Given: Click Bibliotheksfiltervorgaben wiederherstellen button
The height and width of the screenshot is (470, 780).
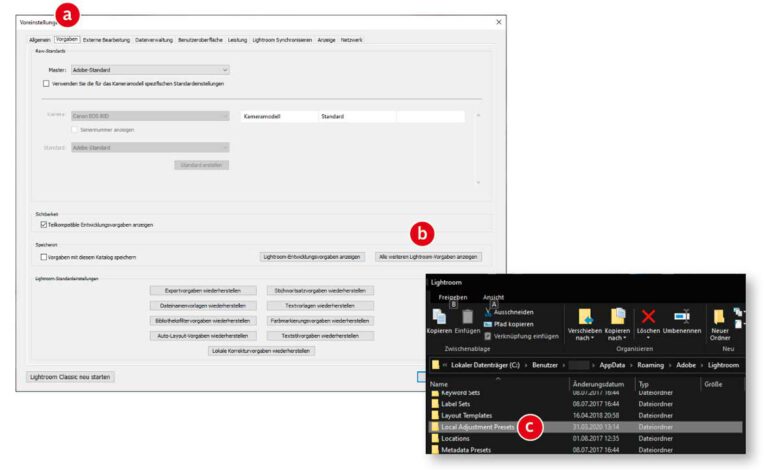Looking at the screenshot, I should tap(203, 321).
